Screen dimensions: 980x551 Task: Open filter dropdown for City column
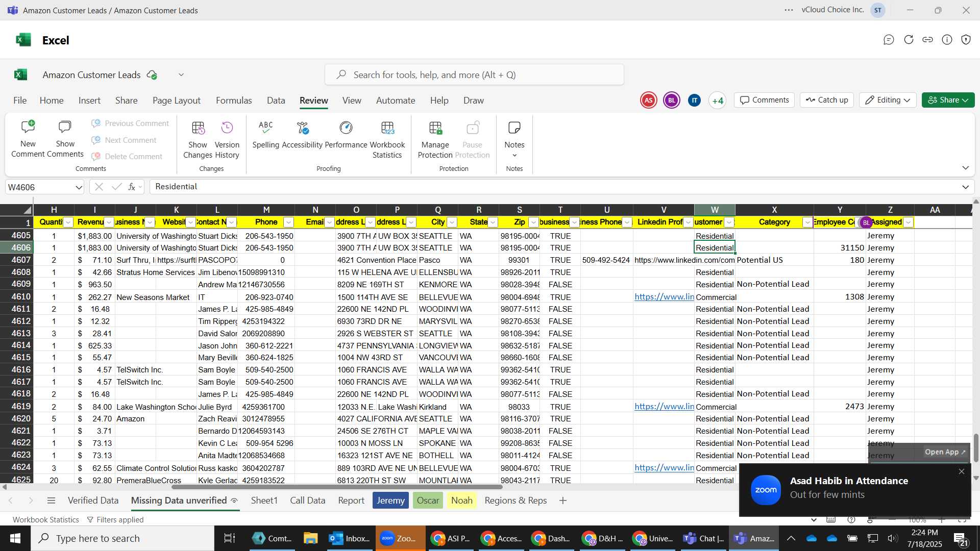click(452, 222)
